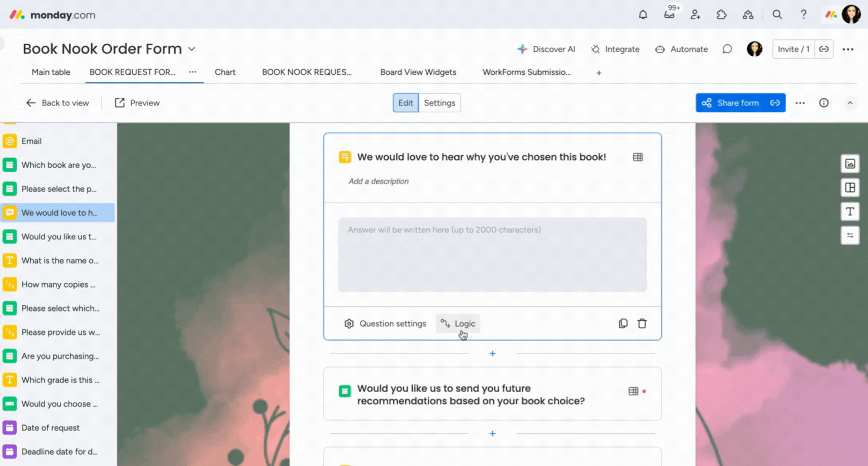Click the Invite / 1 button
The height and width of the screenshot is (466, 868).
click(x=794, y=49)
